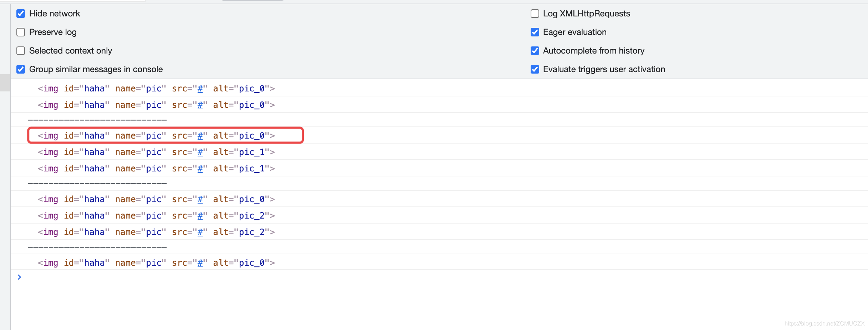
Task: Uncheck the Hide network checkbox
Action: [21, 14]
